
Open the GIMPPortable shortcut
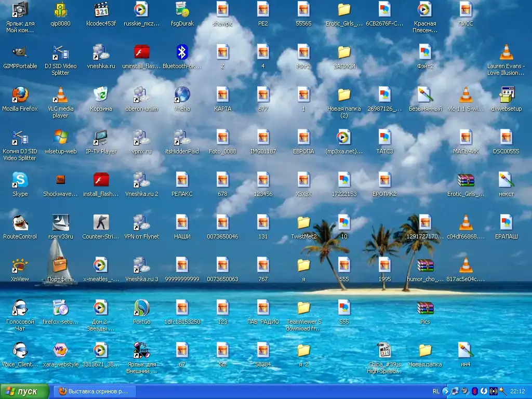point(20,52)
